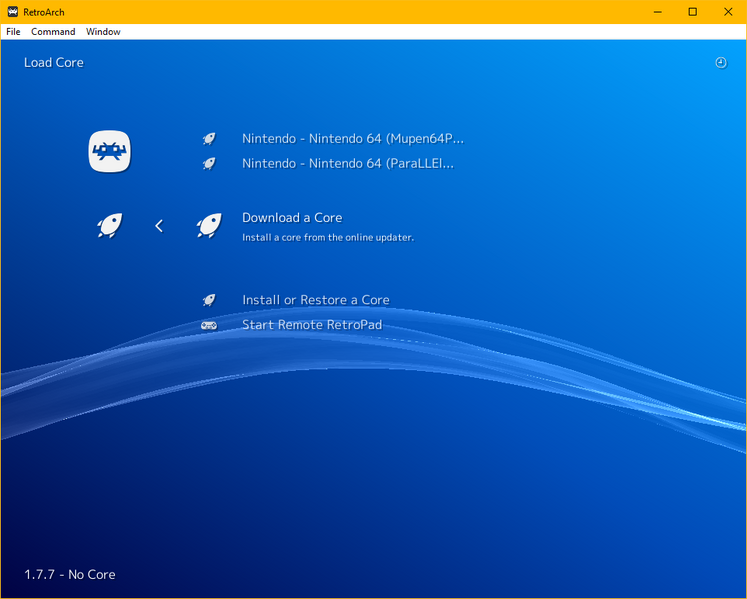
Task: Click the RetroArch invader main menu icon
Action: pos(110,151)
